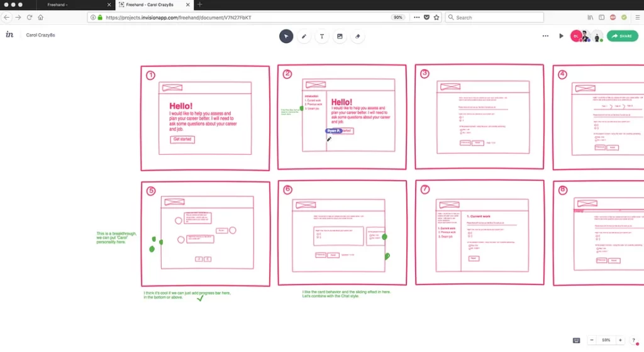The height and width of the screenshot is (352, 644).
Task: Click the '1. Current work' heading in frame 7
Action: (x=479, y=216)
